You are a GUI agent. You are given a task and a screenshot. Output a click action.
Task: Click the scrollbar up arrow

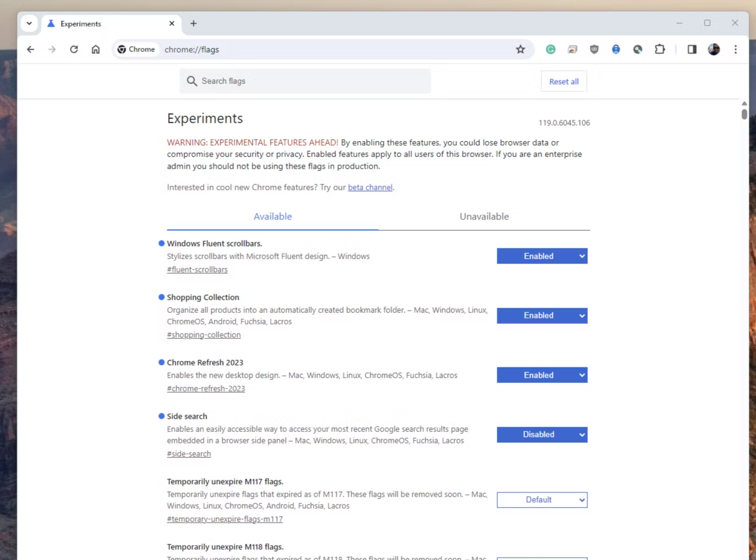pyautogui.click(x=745, y=104)
